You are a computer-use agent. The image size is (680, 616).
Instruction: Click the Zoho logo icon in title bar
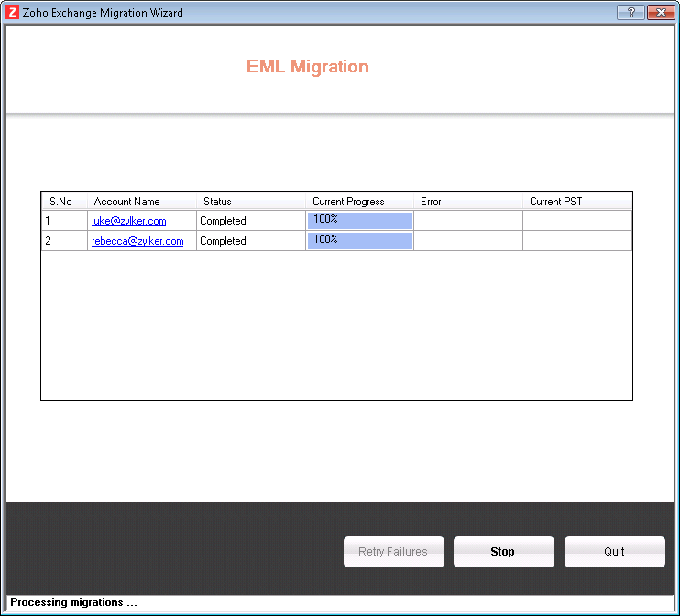click(13, 13)
